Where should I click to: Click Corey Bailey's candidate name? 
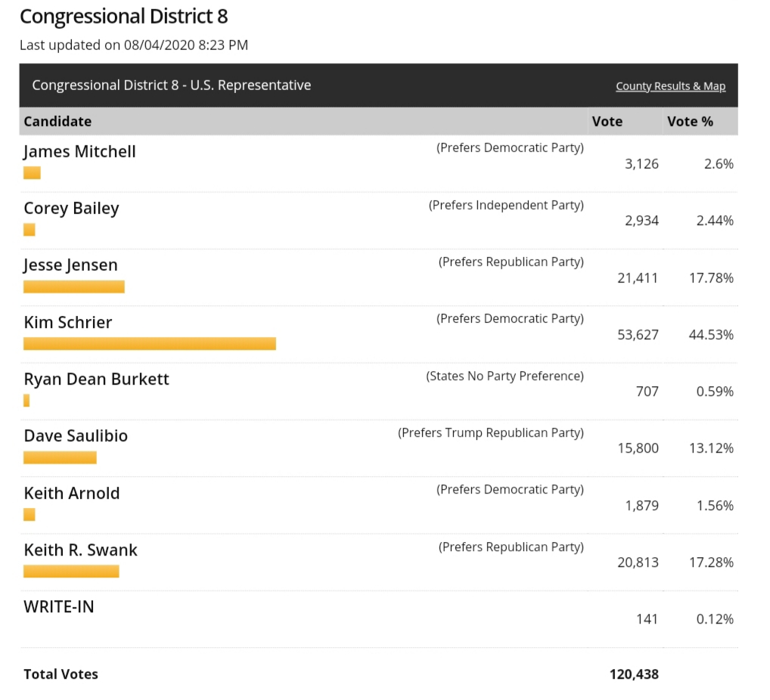pos(71,209)
